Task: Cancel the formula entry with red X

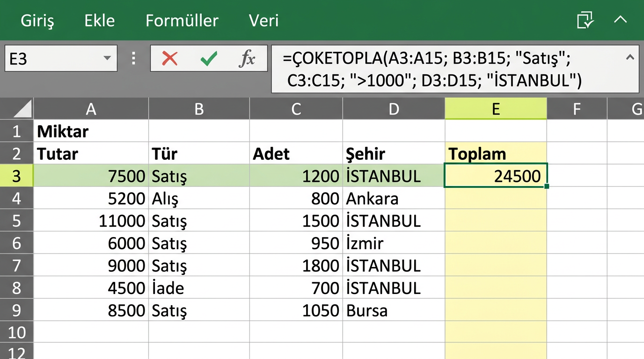Action: pos(169,59)
